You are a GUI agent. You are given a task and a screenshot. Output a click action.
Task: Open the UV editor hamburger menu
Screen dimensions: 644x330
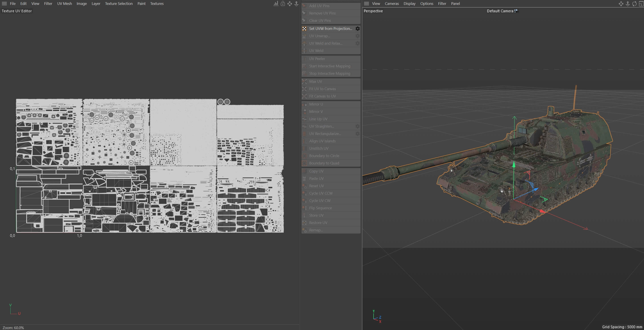[x=4, y=4]
